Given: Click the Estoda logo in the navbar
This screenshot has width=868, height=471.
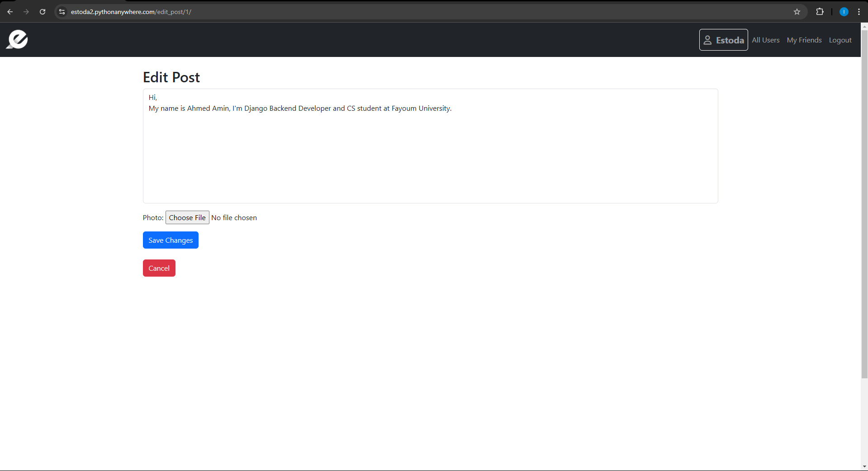Looking at the screenshot, I should pos(17,39).
